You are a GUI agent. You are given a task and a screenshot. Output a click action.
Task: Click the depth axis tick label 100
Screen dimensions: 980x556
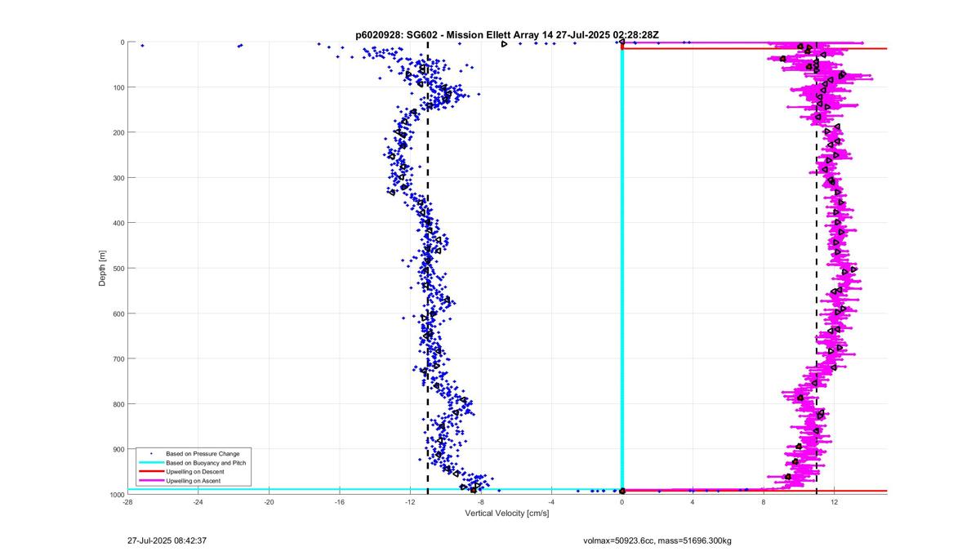coord(118,87)
